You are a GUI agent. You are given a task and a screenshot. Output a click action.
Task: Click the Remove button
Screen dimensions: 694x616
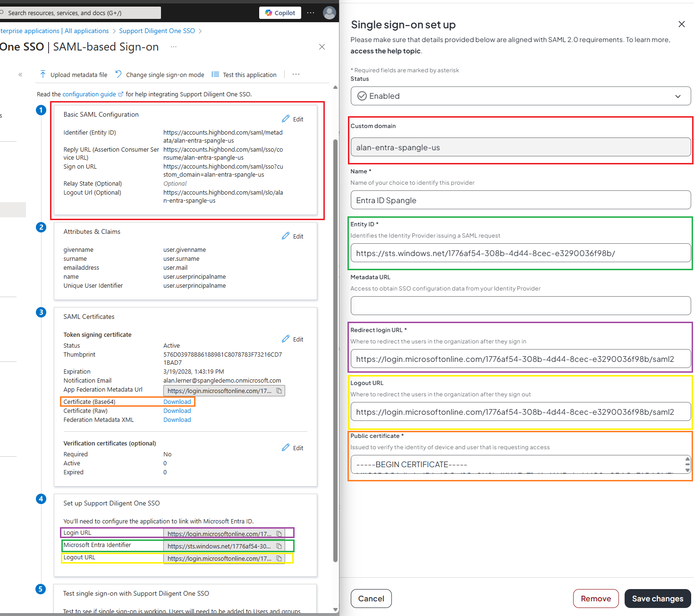[x=596, y=599]
